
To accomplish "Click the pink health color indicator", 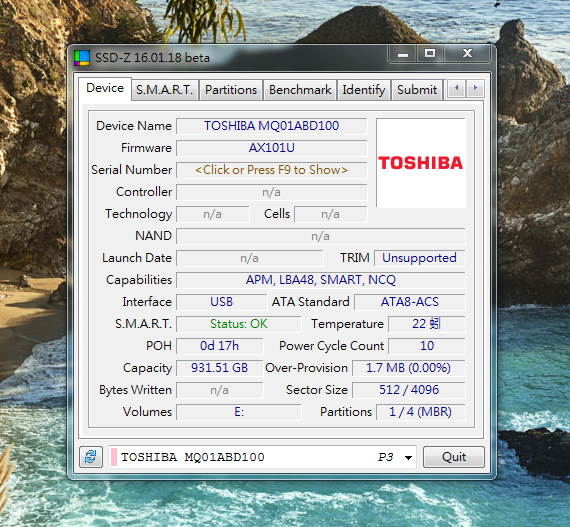I will pos(113,457).
